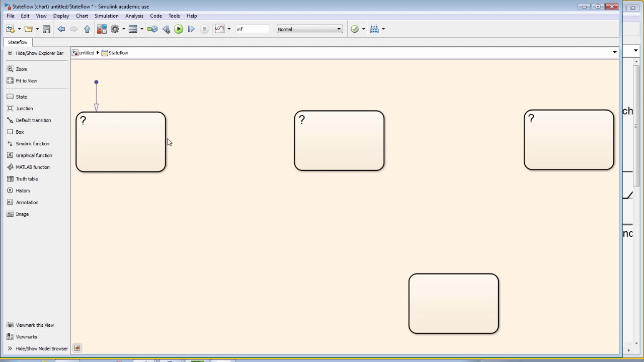Expand the Data Inspector dropdown arrow
Image resolution: width=644 pixels, height=362 pixels.
click(x=229, y=29)
